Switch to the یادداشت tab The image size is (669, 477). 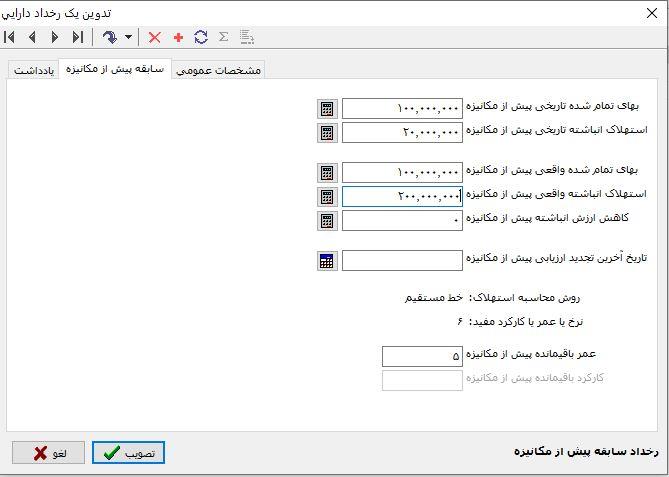(32, 70)
